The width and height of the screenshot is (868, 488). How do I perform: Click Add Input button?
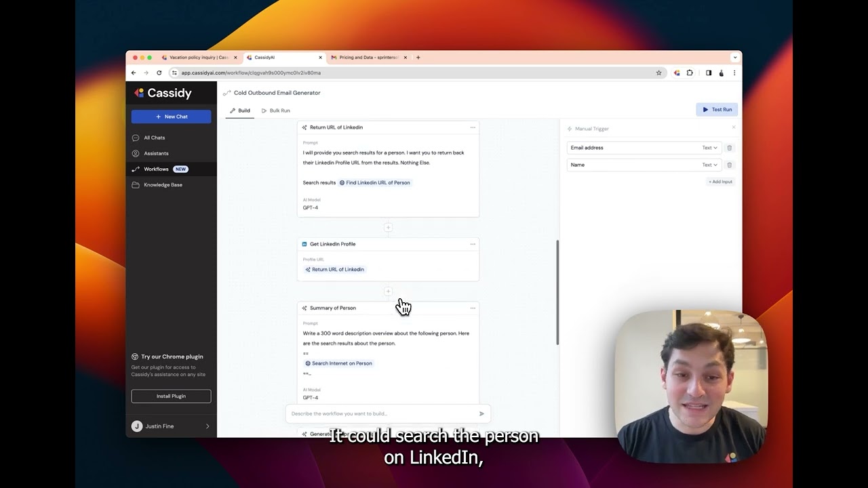coord(720,182)
